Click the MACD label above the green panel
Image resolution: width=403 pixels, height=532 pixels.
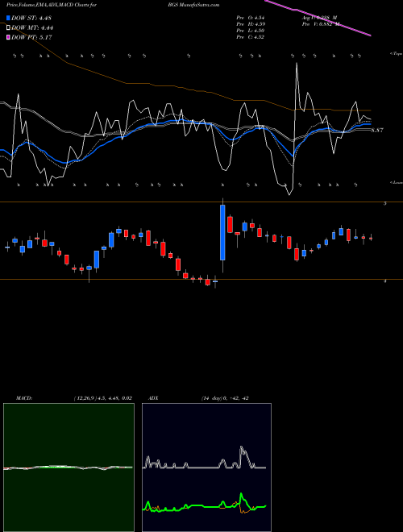click(x=24, y=398)
